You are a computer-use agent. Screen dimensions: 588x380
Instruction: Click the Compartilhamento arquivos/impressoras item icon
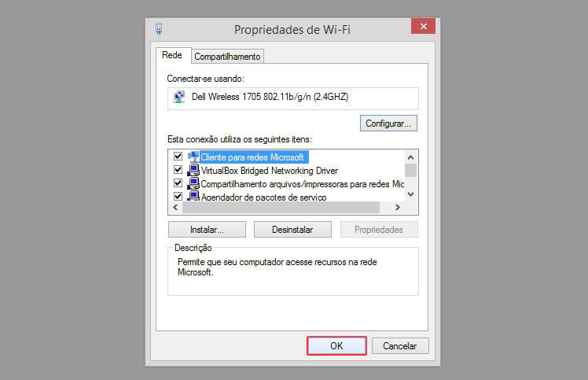point(193,183)
